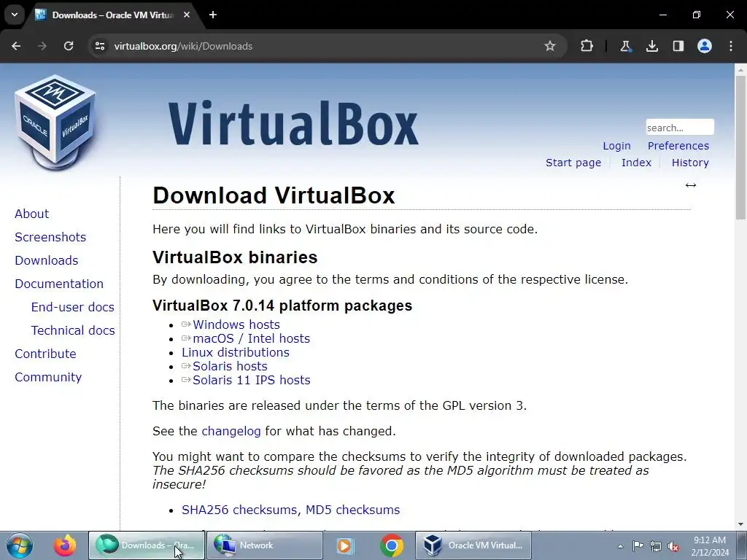Click the scrollbar down arrow
Image resolution: width=747 pixels, height=560 pixels.
(x=740, y=524)
